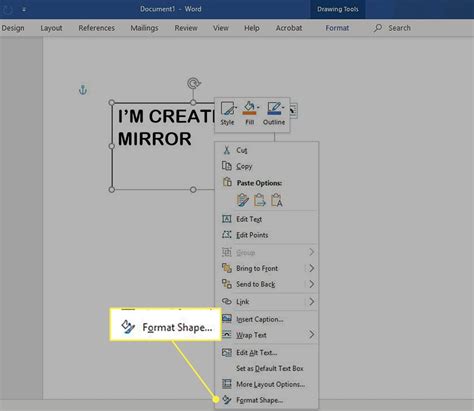Click the Edit Alt Text icon
Viewport: 474px width, 411px height.
tap(227, 352)
